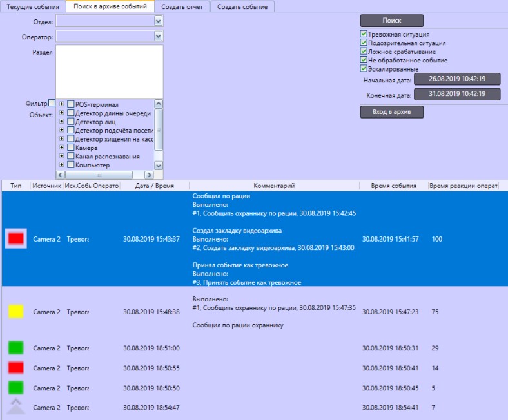
Task: Click the red alarm icon in the 15:43:37 row
Action: tap(16, 238)
